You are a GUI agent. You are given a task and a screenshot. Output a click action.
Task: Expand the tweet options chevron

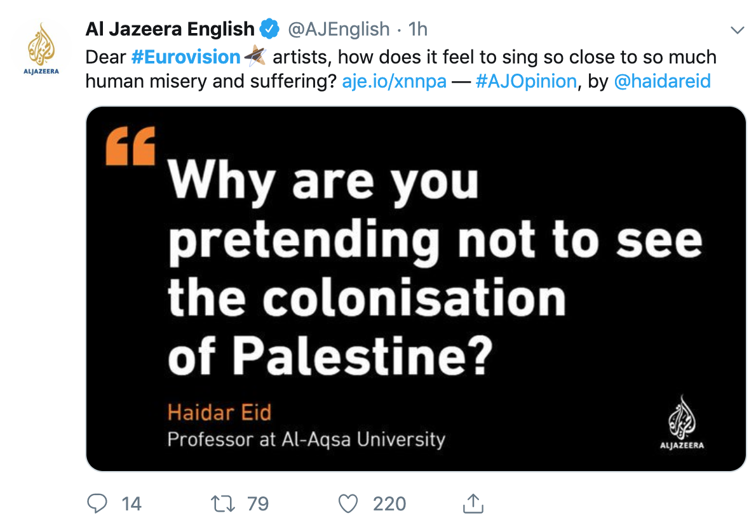click(x=737, y=30)
